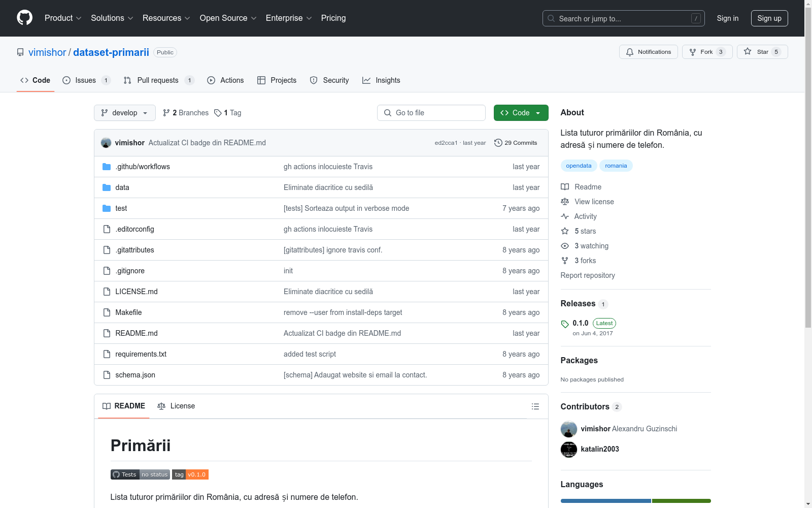Click the Makefile file icon
The height and width of the screenshot is (508, 812).
[x=107, y=312]
